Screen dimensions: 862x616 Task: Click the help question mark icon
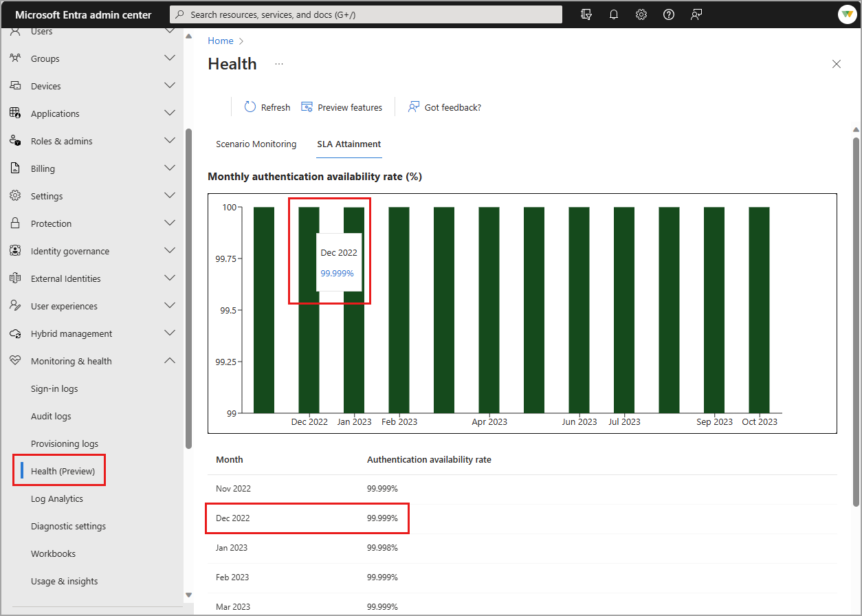pos(668,14)
